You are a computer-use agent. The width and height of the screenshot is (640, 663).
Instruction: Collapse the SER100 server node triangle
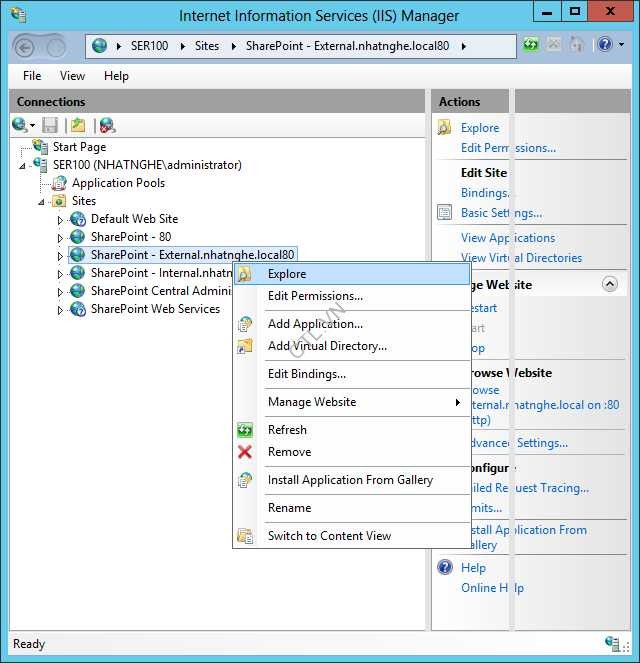pyautogui.click(x=22, y=166)
